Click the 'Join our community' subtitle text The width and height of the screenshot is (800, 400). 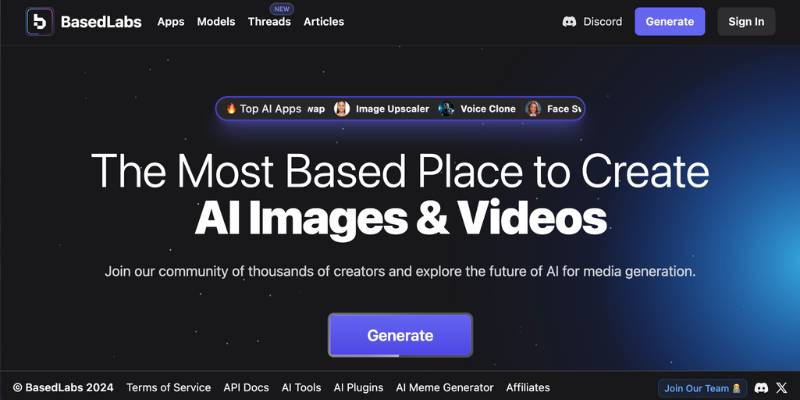click(x=400, y=271)
